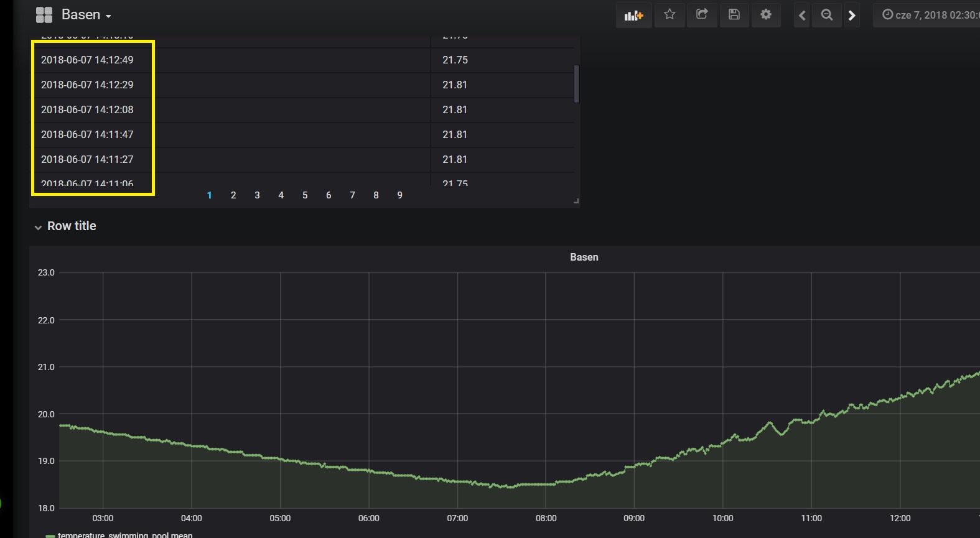The image size is (980, 538).
Task: Go to table page 8
Action: pos(376,195)
